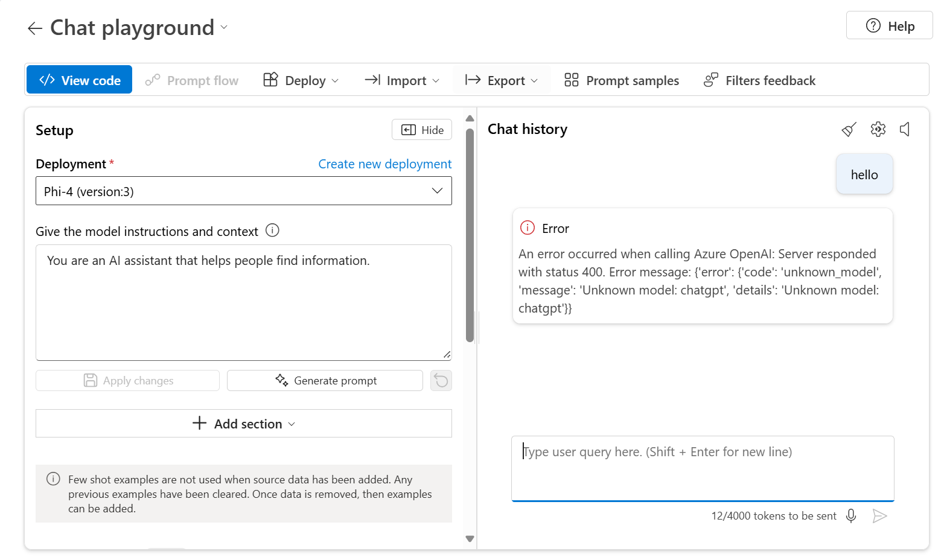
Task: Open the Help button
Action: point(890,25)
